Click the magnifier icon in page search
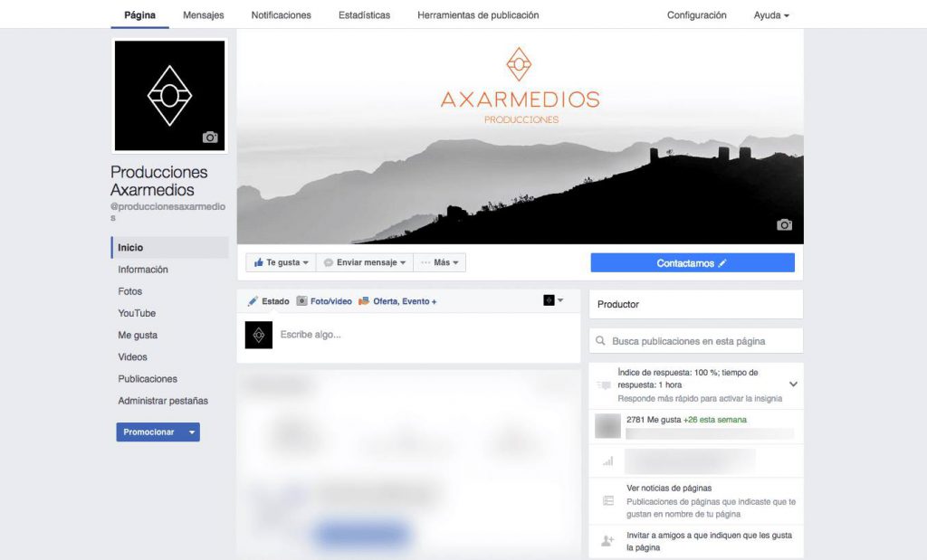The height and width of the screenshot is (560, 927). click(601, 341)
